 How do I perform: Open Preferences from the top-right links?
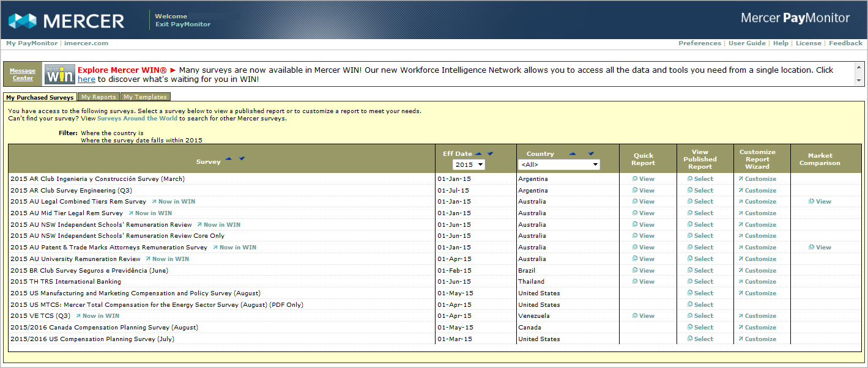tap(700, 43)
